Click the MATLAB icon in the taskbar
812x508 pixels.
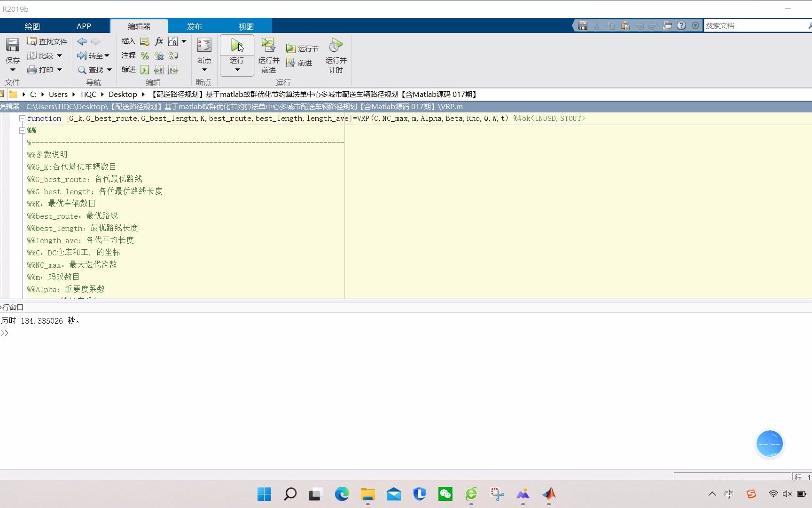point(549,494)
